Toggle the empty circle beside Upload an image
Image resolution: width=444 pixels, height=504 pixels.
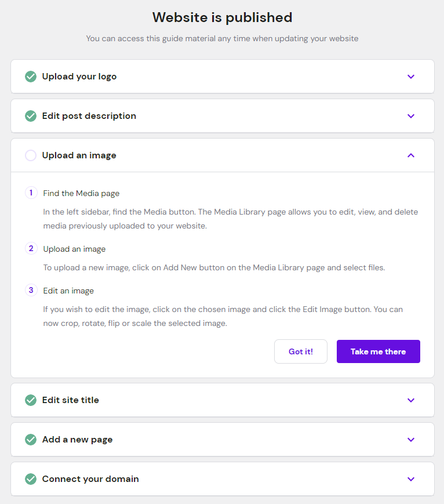pos(31,155)
